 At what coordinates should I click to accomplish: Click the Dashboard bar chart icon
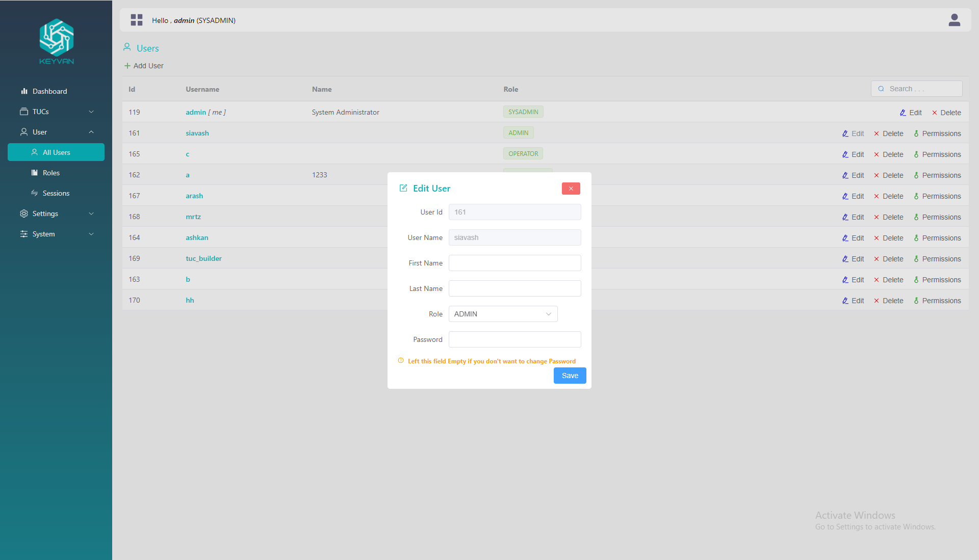click(x=24, y=91)
